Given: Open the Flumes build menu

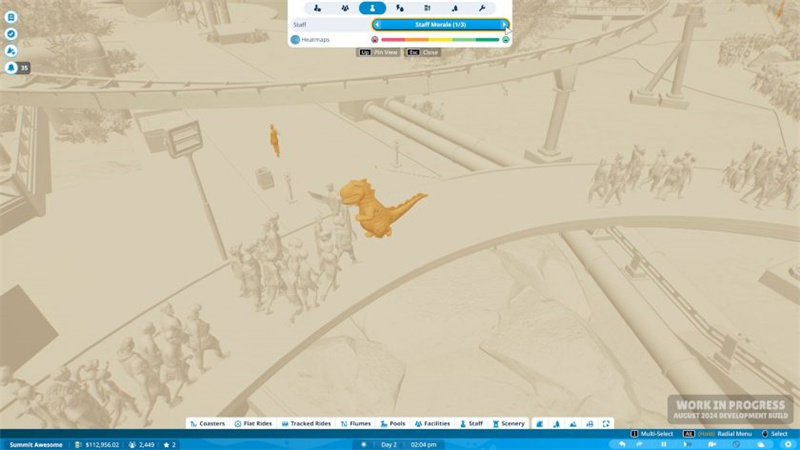Looking at the screenshot, I should (356, 423).
